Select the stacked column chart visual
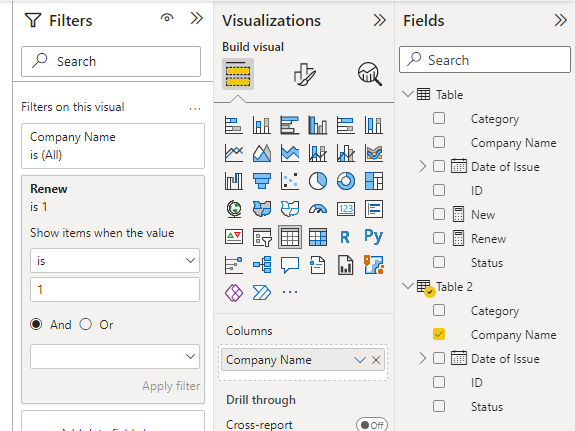The image size is (575, 431). (262, 125)
